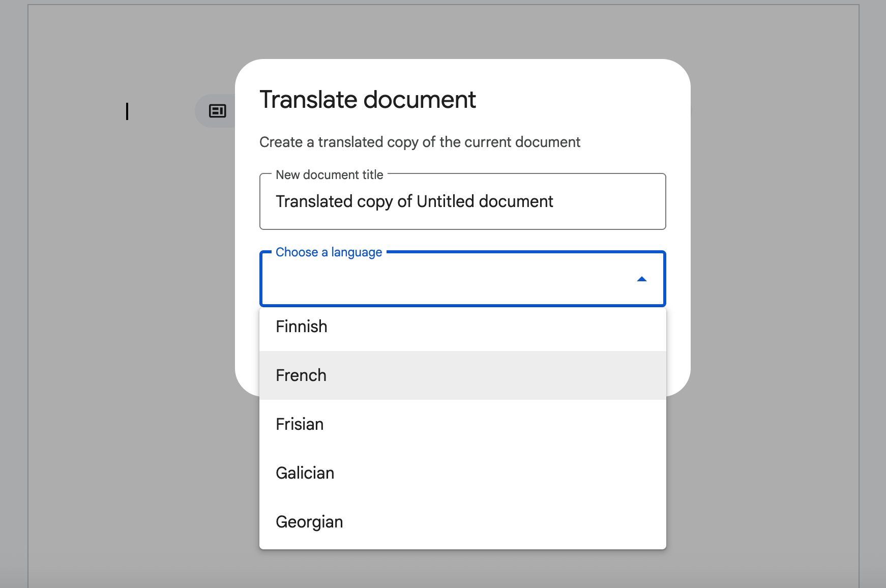Viewport: 886px width, 588px height.
Task: Click the dialog description text
Action: (x=420, y=142)
